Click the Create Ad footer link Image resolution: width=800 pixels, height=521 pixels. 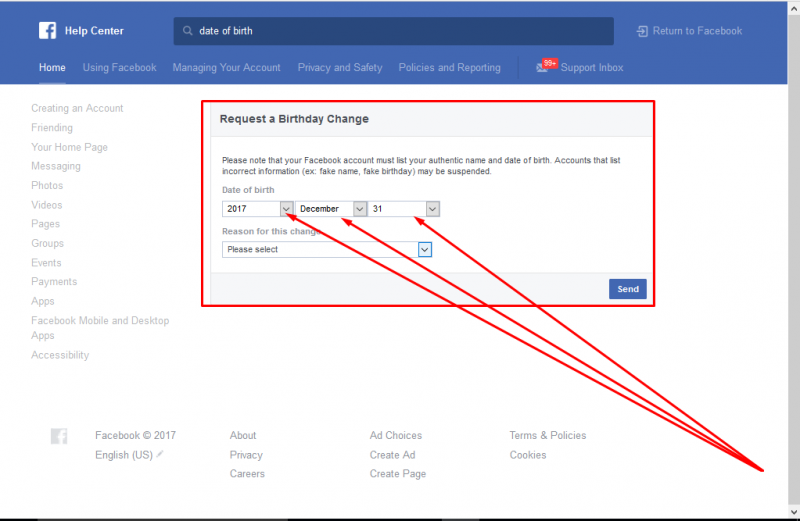392,455
